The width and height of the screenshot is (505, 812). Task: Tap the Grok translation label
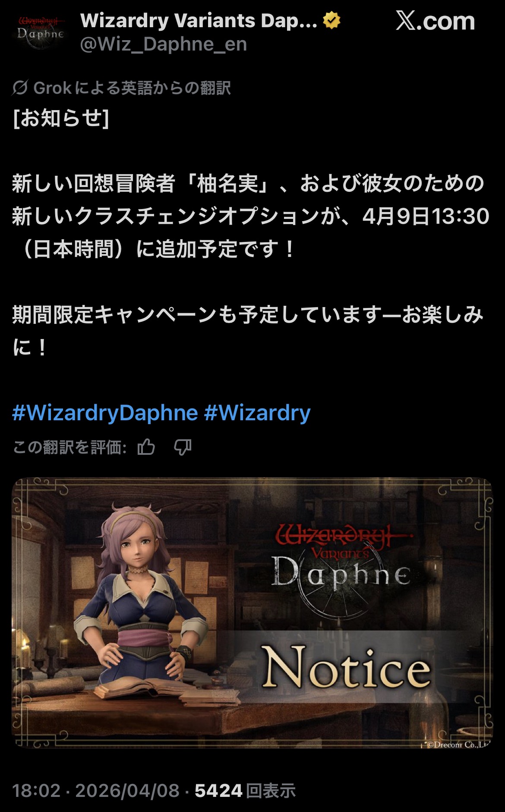coord(132,88)
